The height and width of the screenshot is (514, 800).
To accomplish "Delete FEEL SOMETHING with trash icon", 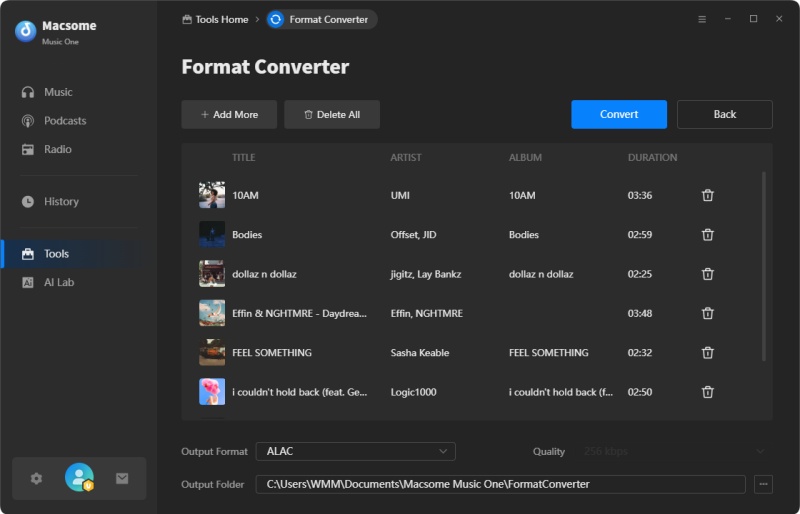I will click(x=708, y=352).
